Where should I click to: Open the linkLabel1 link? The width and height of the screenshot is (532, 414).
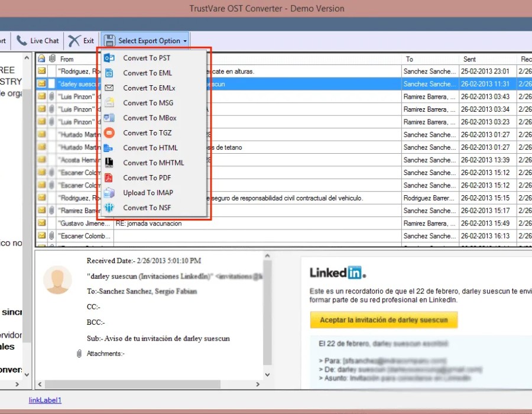pyautogui.click(x=45, y=400)
